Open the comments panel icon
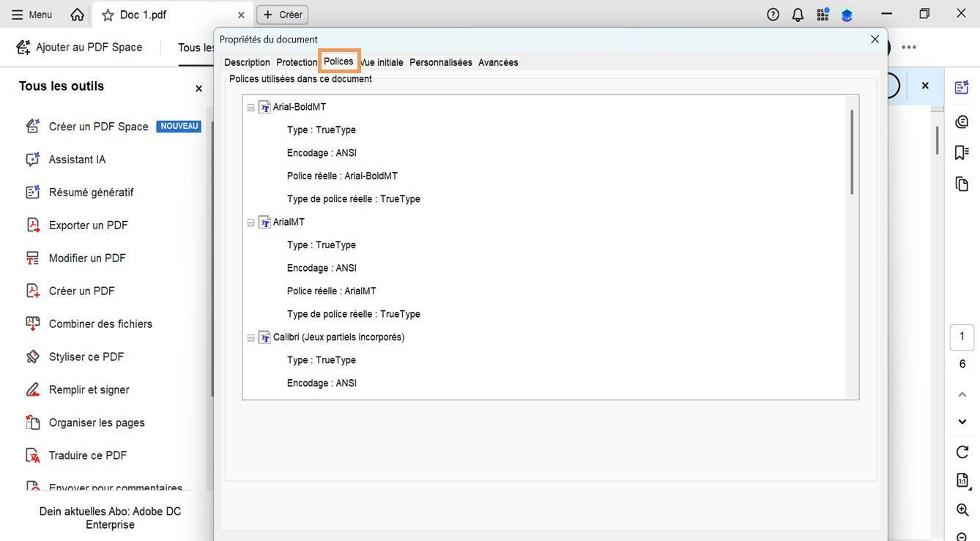This screenshot has width=980, height=541. tap(962, 122)
